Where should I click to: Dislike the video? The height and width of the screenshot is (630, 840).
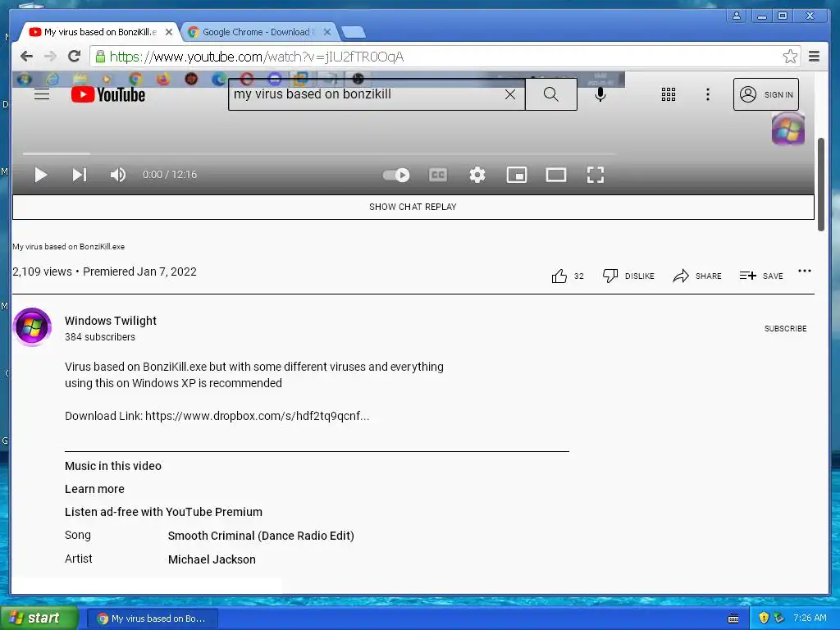628,276
